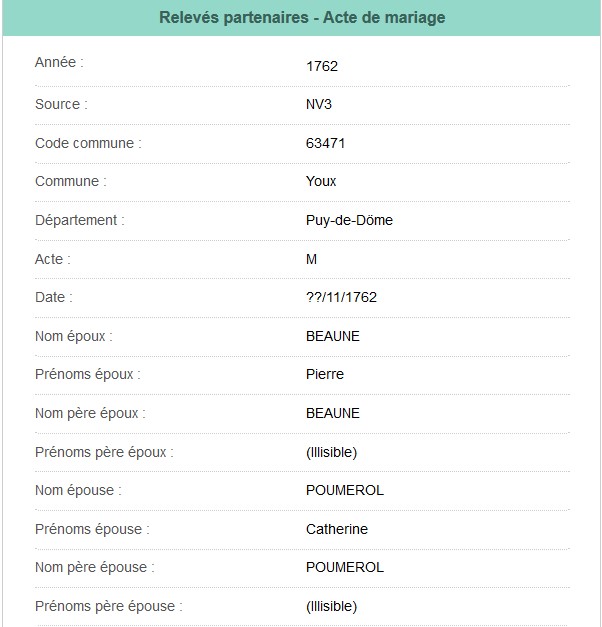The height and width of the screenshot is (627, 602).
Task: Click BEAUNE in the Nom père époux row
Action: coord(332,413)
